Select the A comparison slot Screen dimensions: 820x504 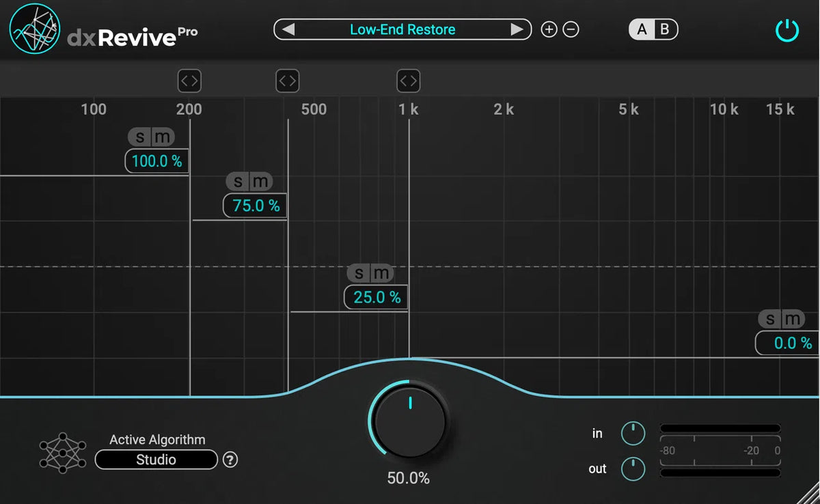click(643, 29)
